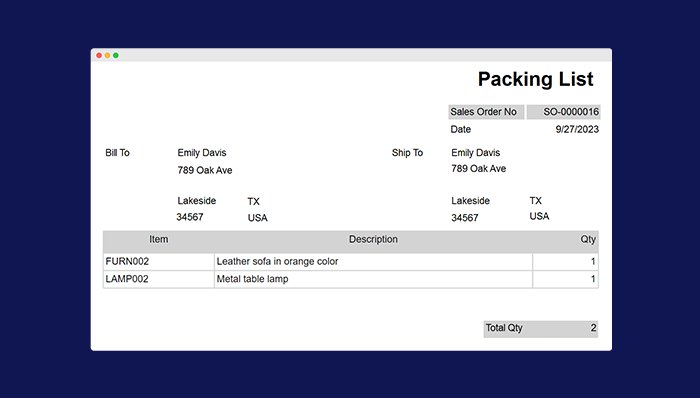The width and height of the screenshot is (700, 398).
Task: Click the Total Qty summary field
Action: tap(541, 328)
